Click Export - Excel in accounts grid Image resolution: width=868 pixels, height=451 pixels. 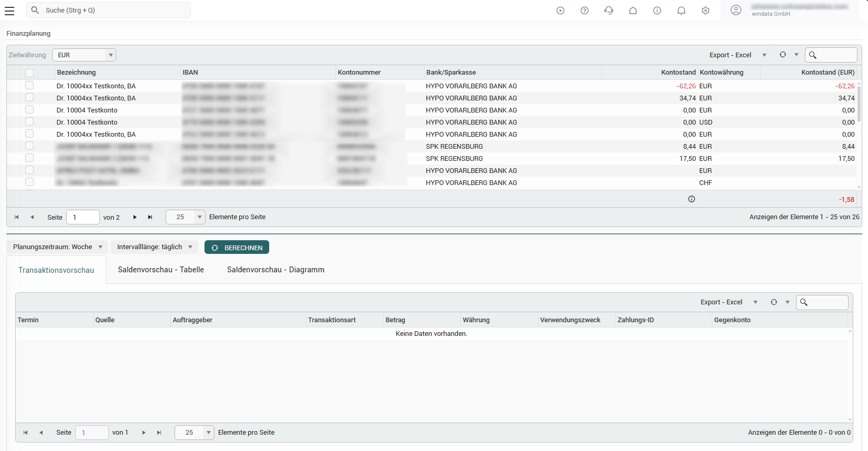coord(730,55)
